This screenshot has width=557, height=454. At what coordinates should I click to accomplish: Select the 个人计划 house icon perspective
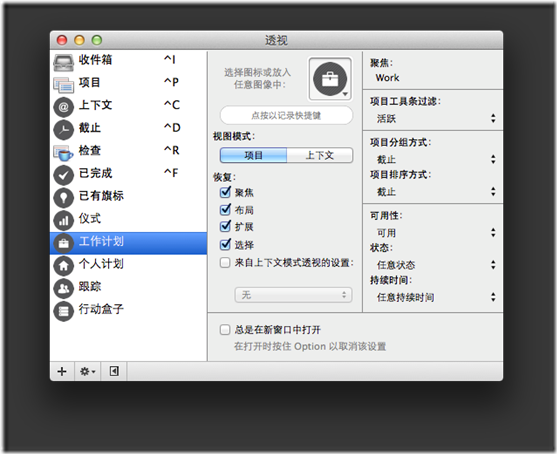(x=64, y=266)
